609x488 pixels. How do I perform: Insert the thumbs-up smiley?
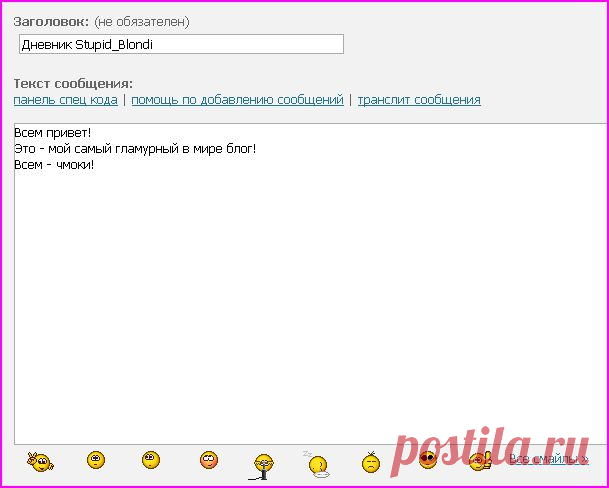480,461
